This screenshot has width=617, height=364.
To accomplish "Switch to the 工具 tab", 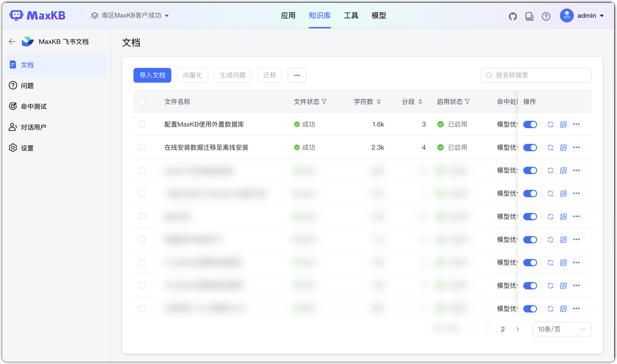I will 351,16.
